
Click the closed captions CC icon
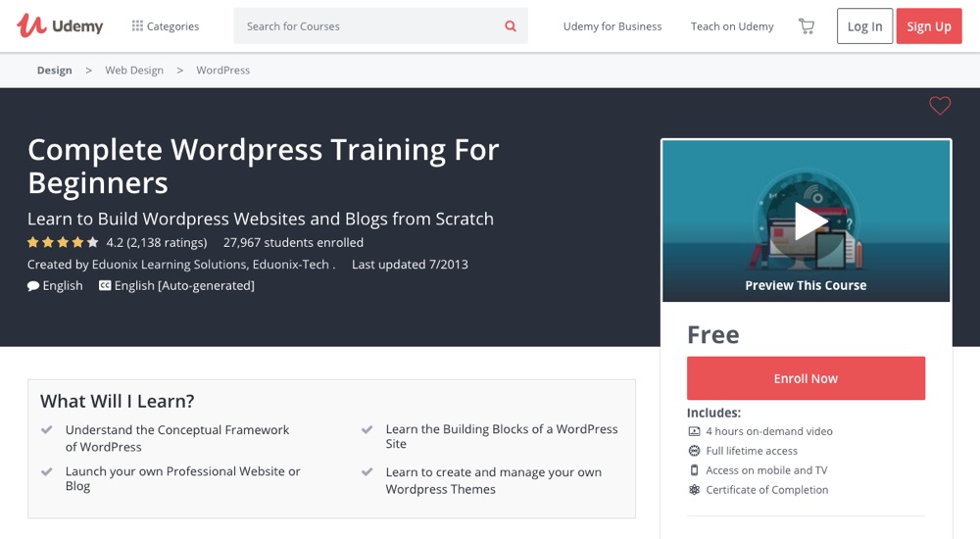(x=105, y=285)
